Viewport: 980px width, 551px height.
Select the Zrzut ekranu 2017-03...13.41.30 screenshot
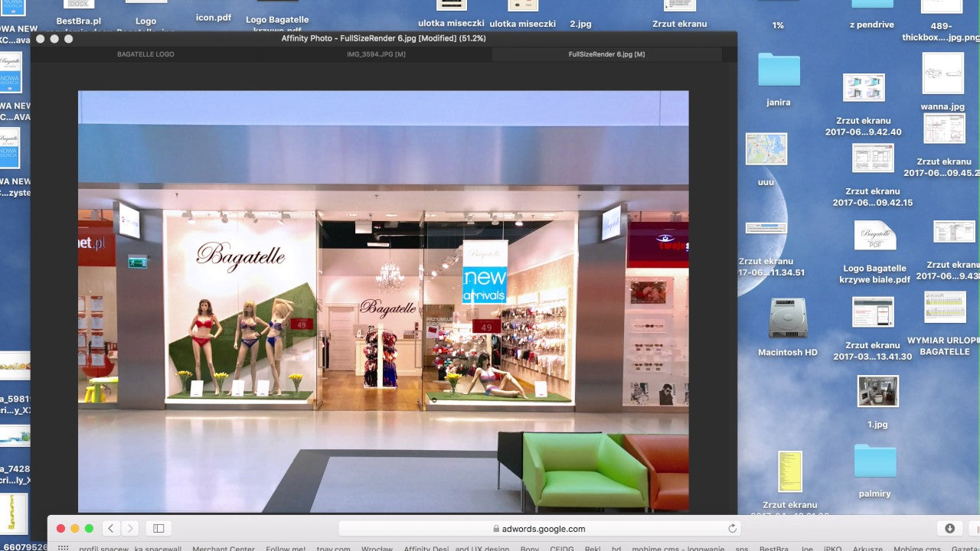tap(873, 312)
